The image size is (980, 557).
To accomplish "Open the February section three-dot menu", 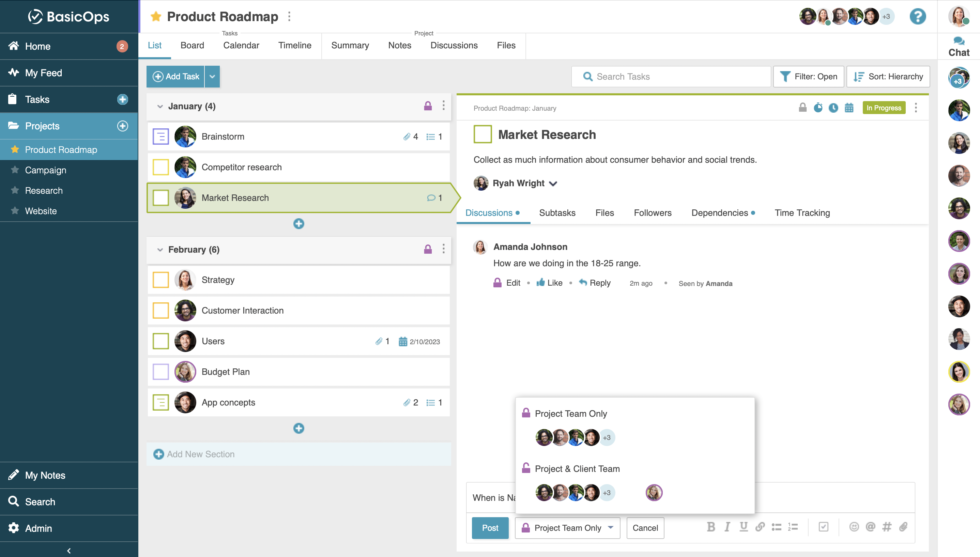I will [x=443, y=249].
